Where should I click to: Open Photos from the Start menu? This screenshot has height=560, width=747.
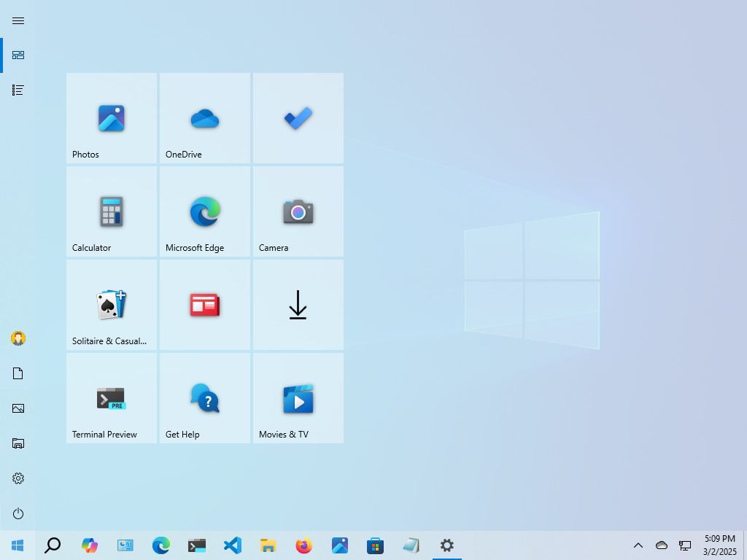coord(111,118)
